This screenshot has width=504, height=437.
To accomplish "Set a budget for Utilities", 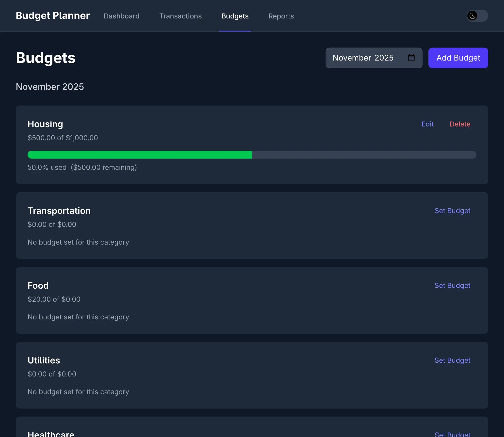I will coord(452,360).
